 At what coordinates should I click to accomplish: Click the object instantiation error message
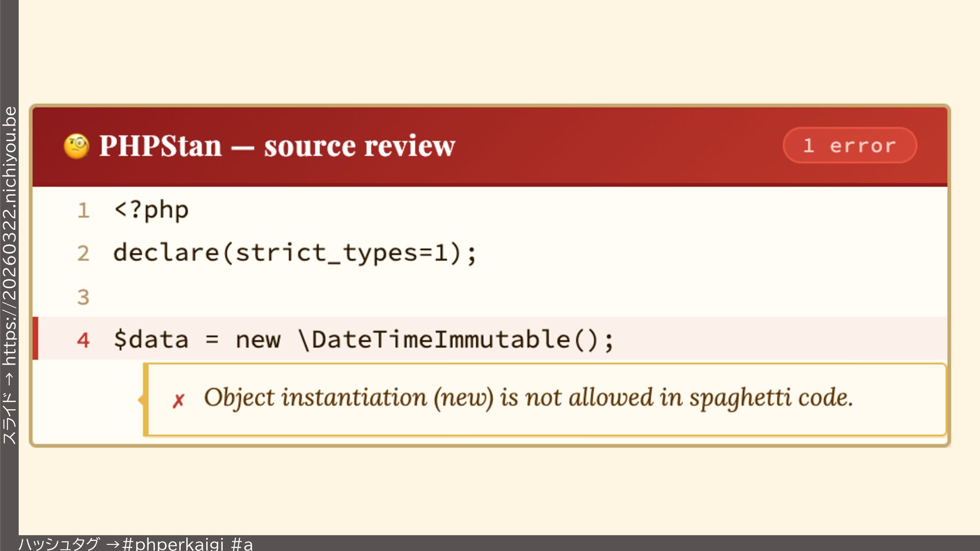point(528,398)
